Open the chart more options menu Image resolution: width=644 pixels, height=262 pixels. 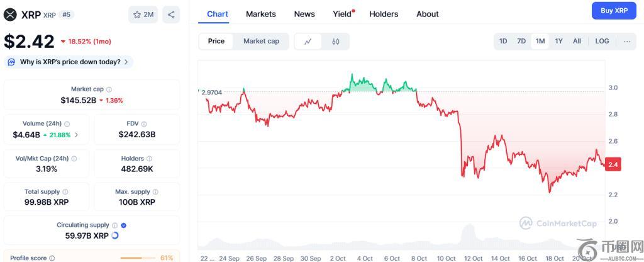pos(627,42)
